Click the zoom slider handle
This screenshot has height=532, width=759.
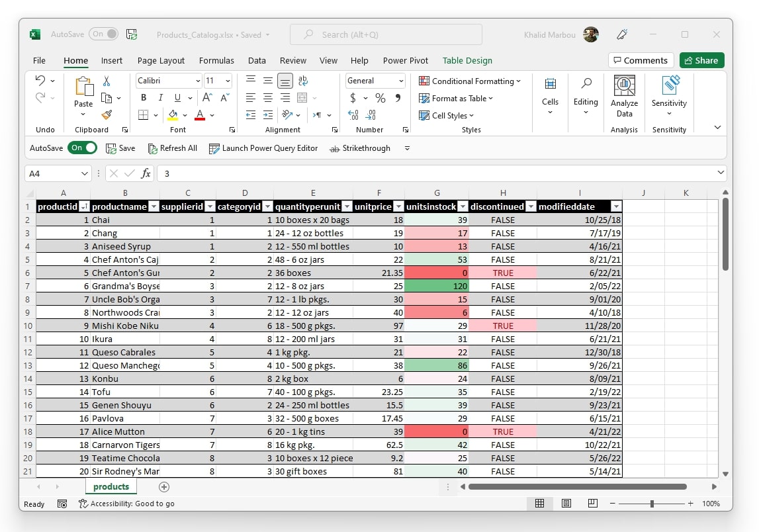[652, 504]
